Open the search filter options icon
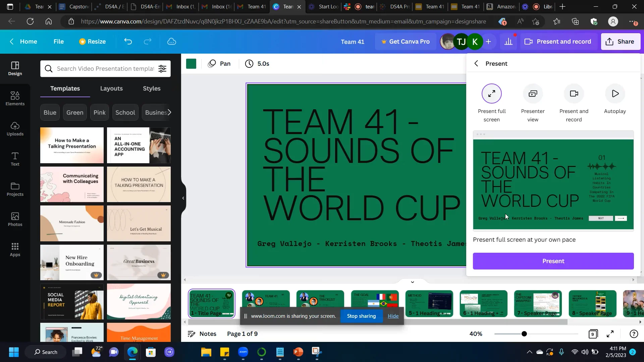Image resolution: width=644 pixels, height=362 pixels. [x=162, y=69]
